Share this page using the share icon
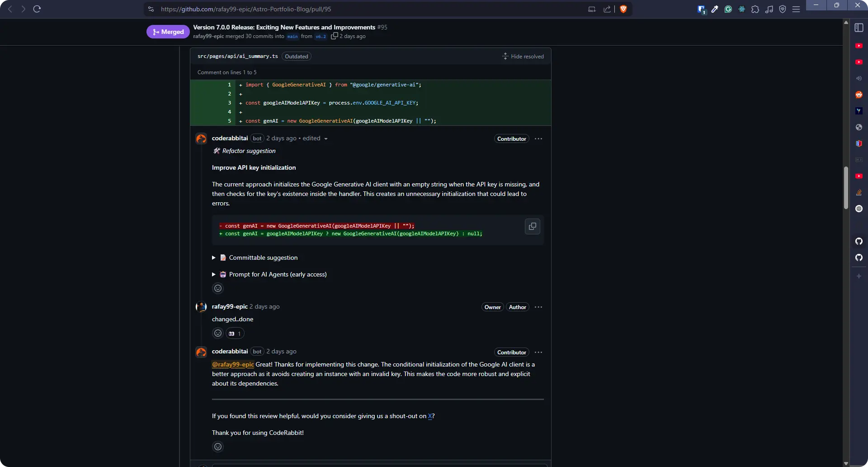Screen dimensions: 868x467 tap(607, 9)
